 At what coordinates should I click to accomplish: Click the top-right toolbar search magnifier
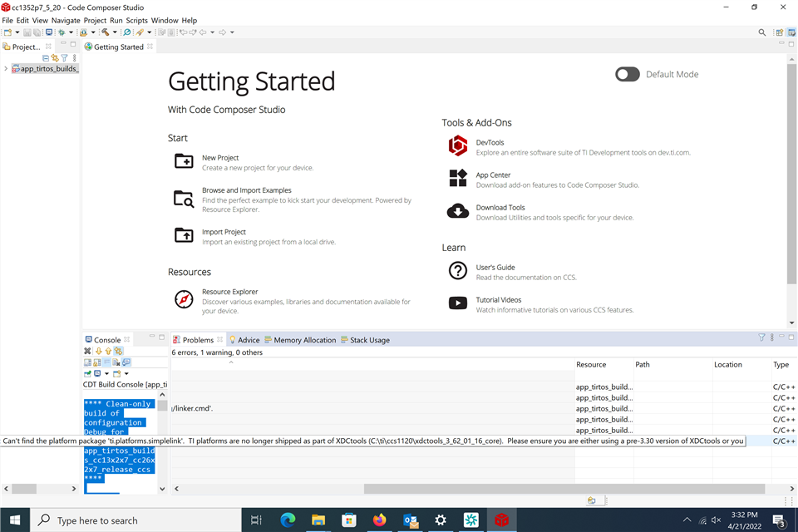coord(762,32)
